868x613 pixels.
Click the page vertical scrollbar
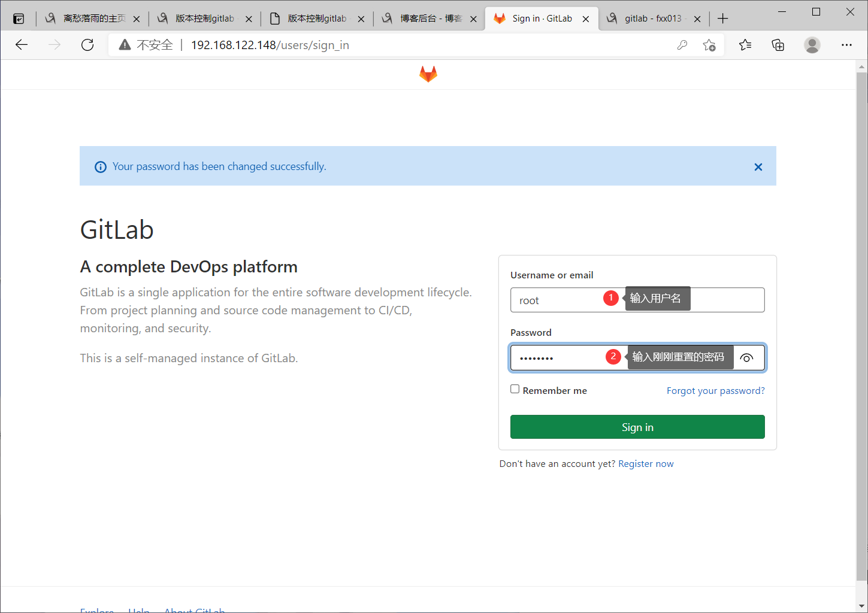(x=862, y=326)
